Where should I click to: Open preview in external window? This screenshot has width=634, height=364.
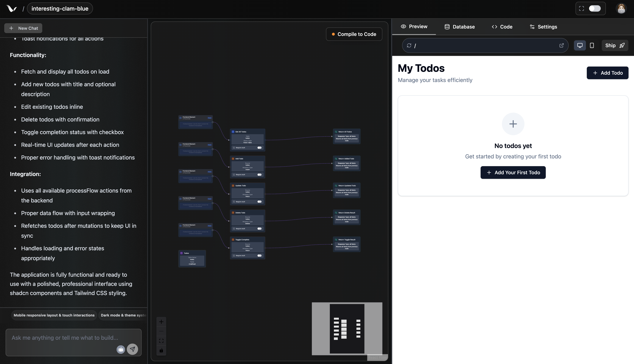[562, 45]
